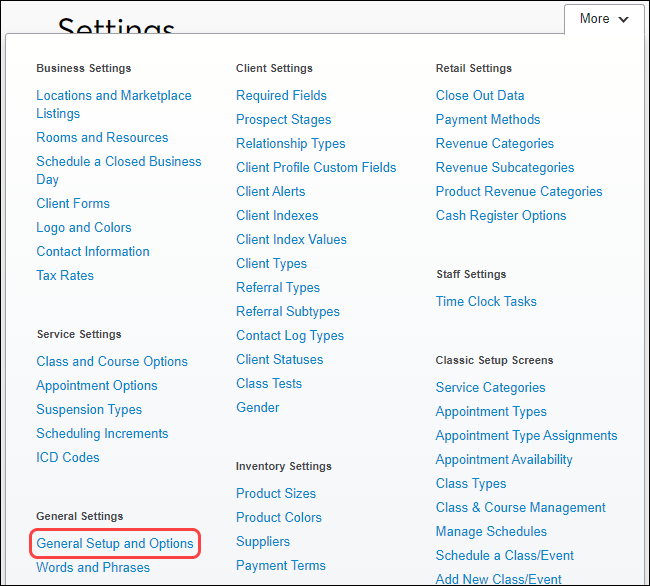The width and height of the screenshot is (650, 586).
Task: Go to Appointment Type Assignments
Action: (526, 436)
